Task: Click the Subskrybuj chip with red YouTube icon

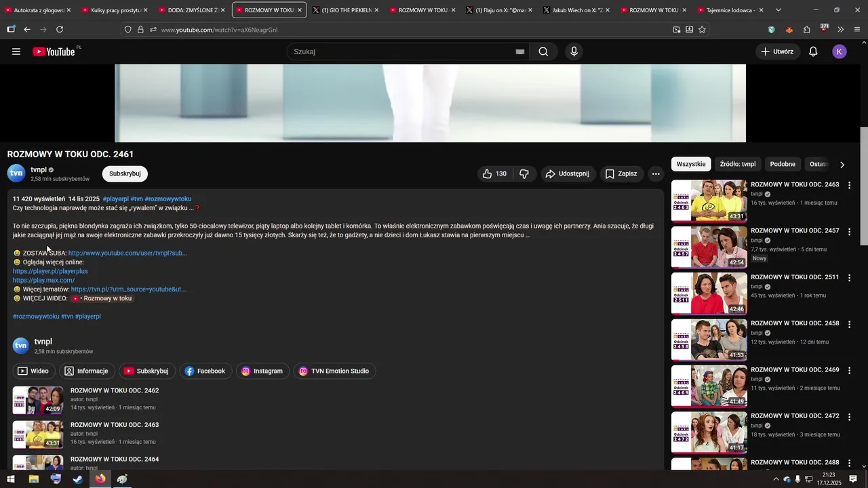Action: [146, 371]
